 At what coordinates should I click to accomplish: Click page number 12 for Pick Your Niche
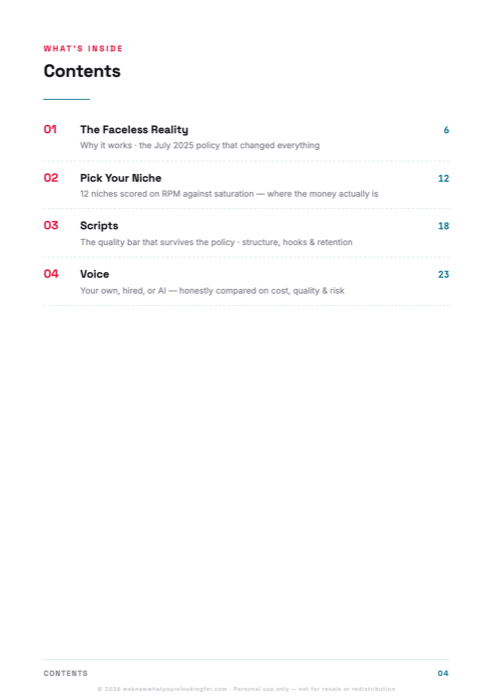click(443, 178)
